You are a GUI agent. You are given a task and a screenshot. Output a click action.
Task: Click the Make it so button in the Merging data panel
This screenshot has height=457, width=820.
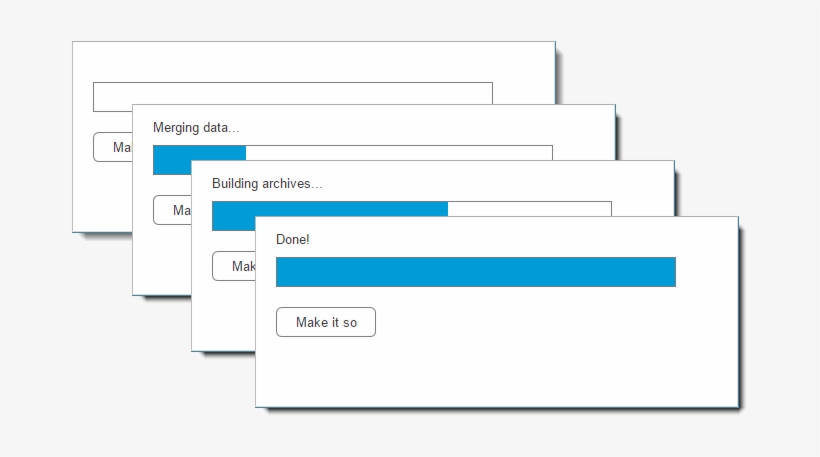[x=172, y=210]
